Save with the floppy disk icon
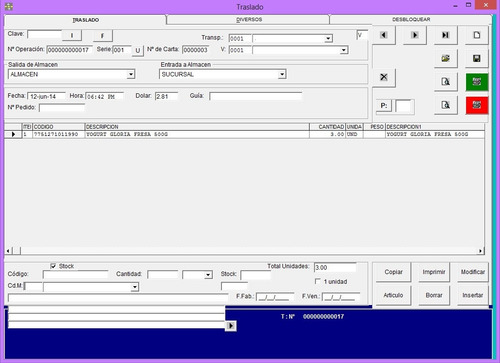500x363 pixels. (x=477, y=58)
